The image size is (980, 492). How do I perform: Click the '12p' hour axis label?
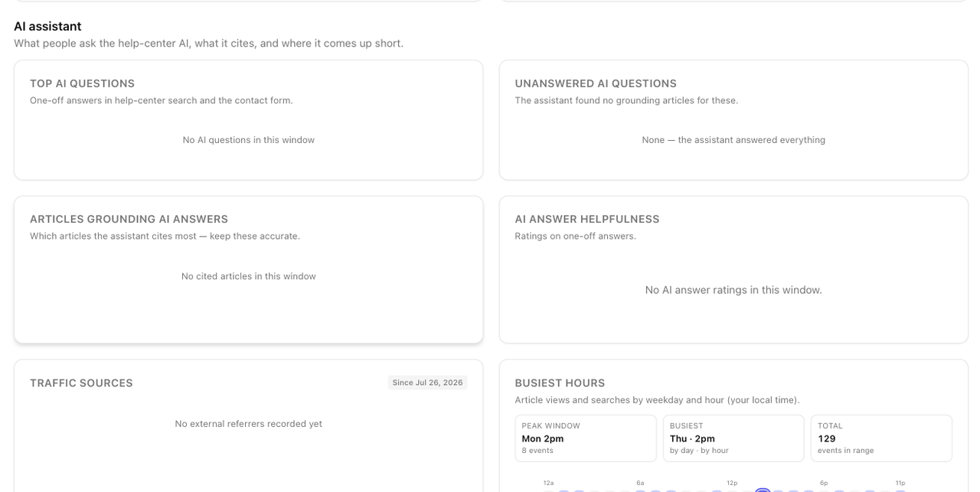[732, 483]
